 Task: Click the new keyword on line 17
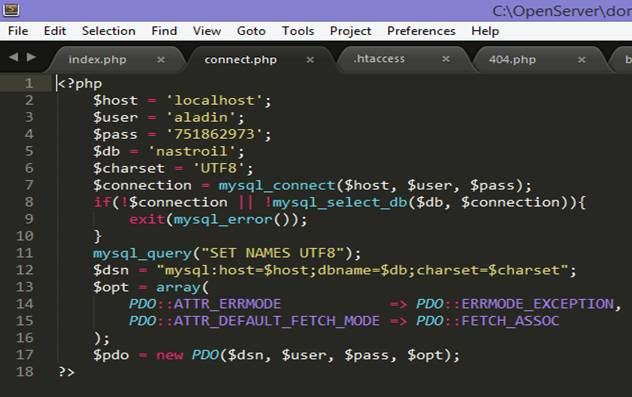(x=169, y=355)
